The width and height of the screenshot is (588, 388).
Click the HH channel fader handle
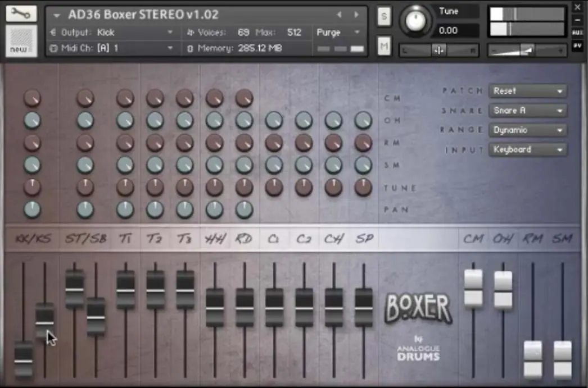point(215,308)
